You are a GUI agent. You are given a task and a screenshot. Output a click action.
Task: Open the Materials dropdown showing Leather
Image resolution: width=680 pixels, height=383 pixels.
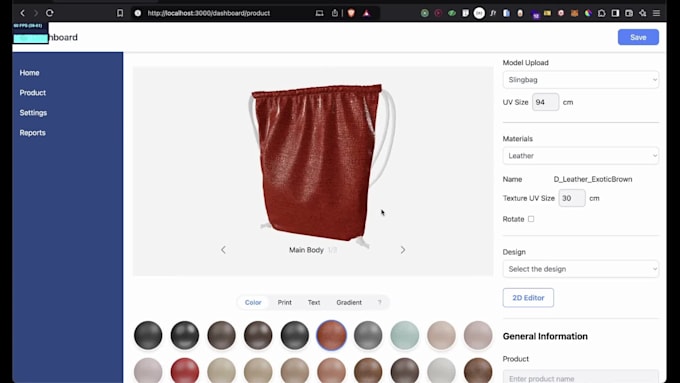581,156
